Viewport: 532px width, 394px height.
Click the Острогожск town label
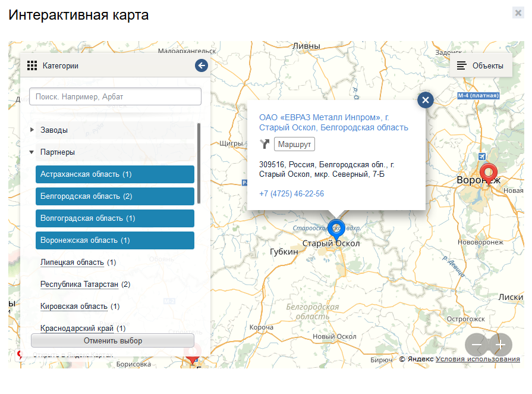(465, 319)
